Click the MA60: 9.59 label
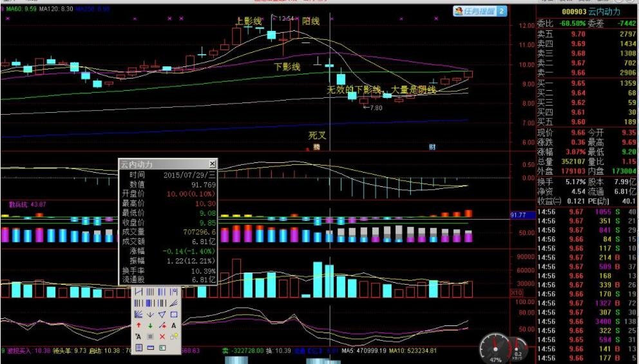The width and height of the screenshot is (639, 364). [21, 8]
